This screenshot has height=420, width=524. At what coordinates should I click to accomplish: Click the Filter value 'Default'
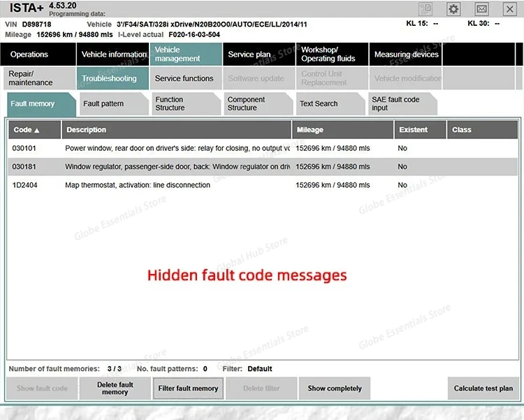coord(260,369)
